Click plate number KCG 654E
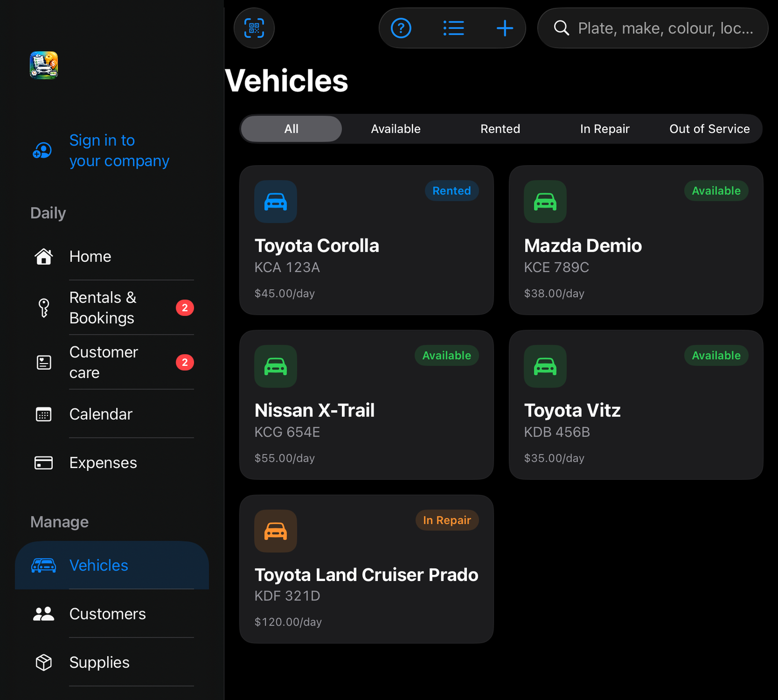The width and height of the screenshot is (778, 700). [x=287, y=432]
